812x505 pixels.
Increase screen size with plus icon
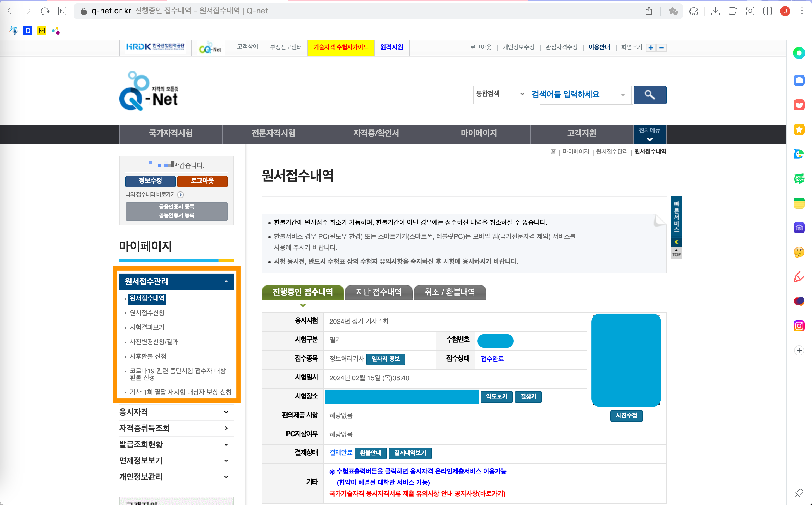650,48
